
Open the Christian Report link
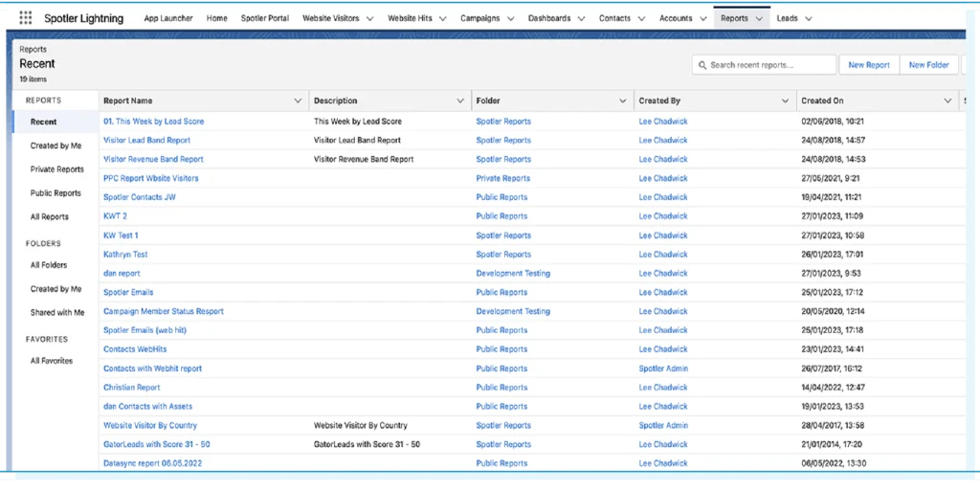[x=132, y=388]
